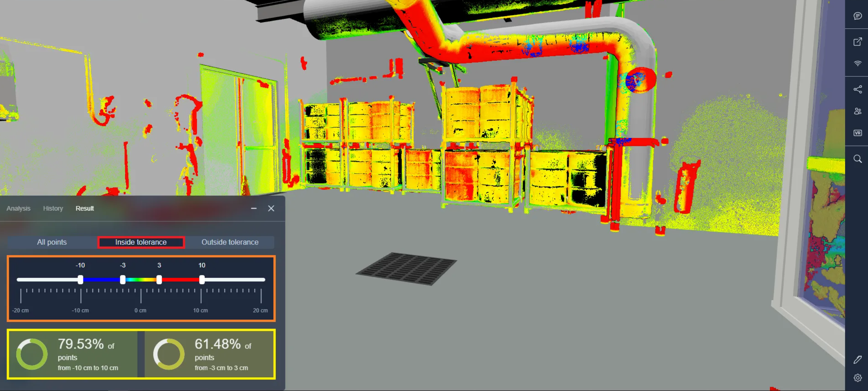Open the users collaboration icon
Image resolution: width=868 pixels, height=391 pixels.
click(x=857, y=111)
